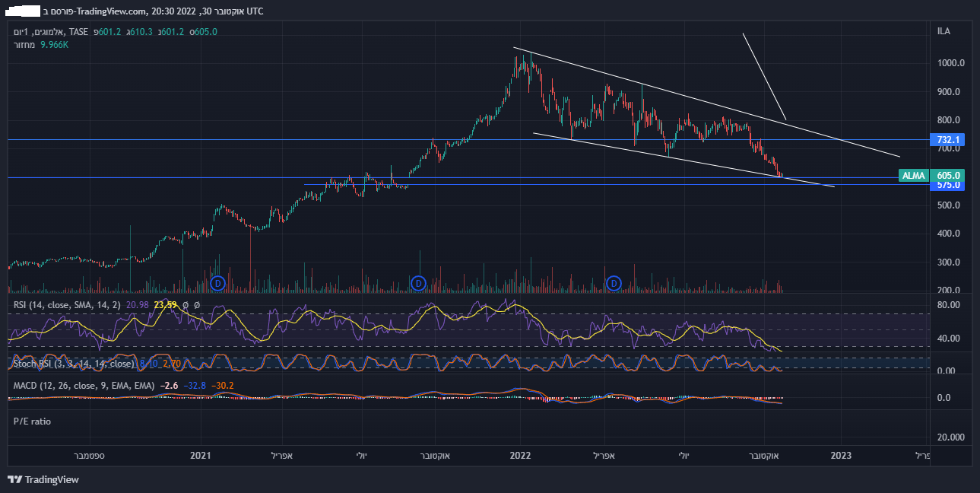Viewport: 980px width, 493px height.
Task: Click the MACD value −32.8
Action: coord(195,386)
